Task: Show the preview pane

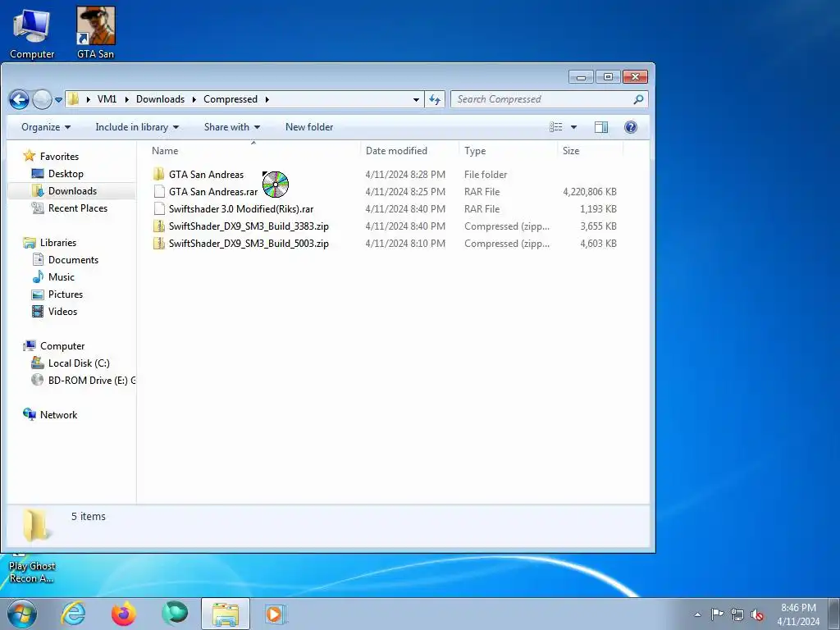Action: [x=601, y=127]
